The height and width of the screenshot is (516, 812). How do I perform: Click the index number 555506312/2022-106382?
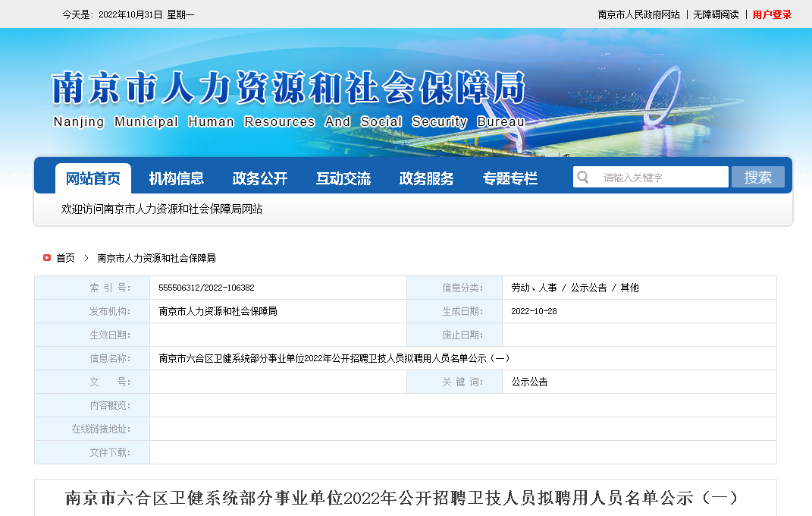[x=206, y=288]
